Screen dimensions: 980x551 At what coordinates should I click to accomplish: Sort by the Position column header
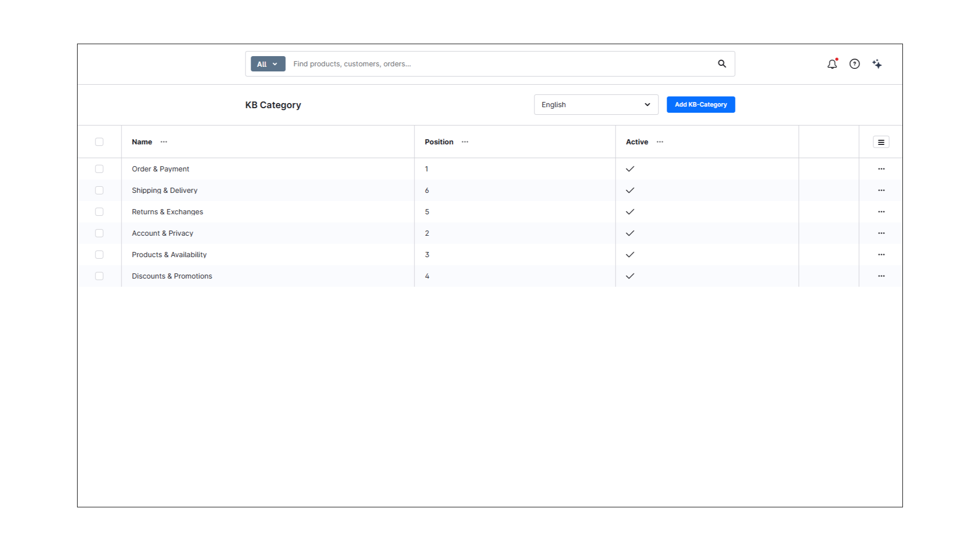coord(439,142)
